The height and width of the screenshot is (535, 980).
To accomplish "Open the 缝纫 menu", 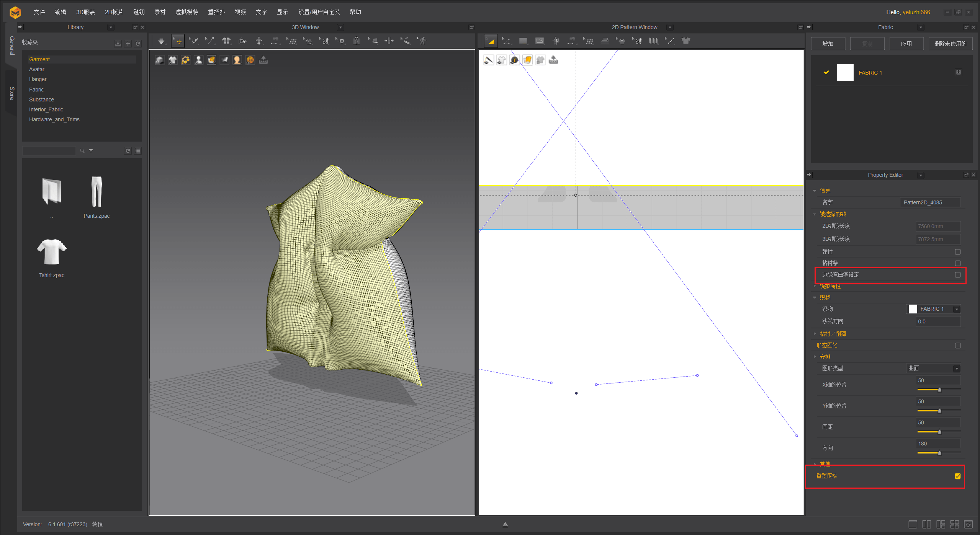I will click(x=139, y=12).
